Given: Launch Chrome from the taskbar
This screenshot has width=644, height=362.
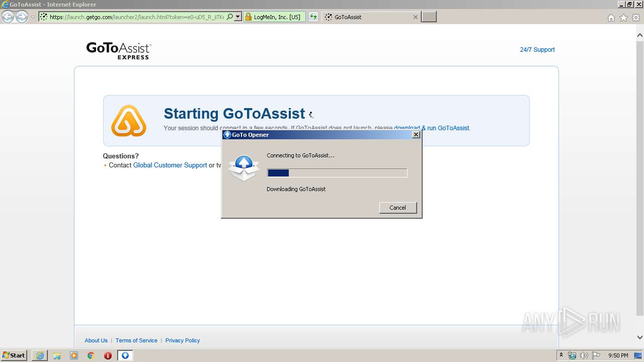Looking at the screenshot, I should click(x=91, y=355).
